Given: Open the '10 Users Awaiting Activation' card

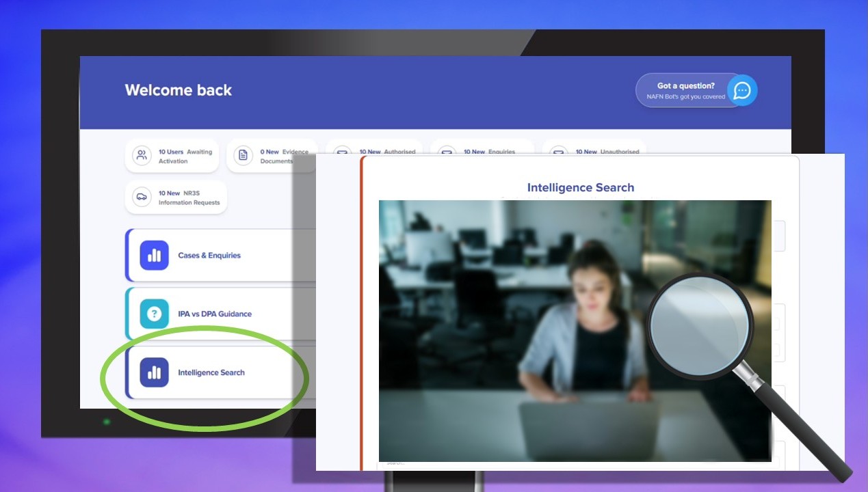Looking at the screenshot, I should click(171, 156).
